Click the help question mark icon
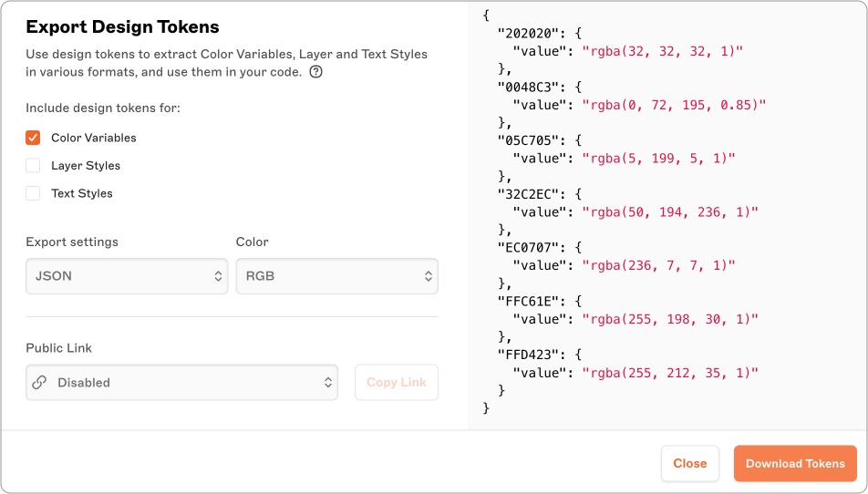This screenshot has height=494, width=868. click(x=315, y=72)
